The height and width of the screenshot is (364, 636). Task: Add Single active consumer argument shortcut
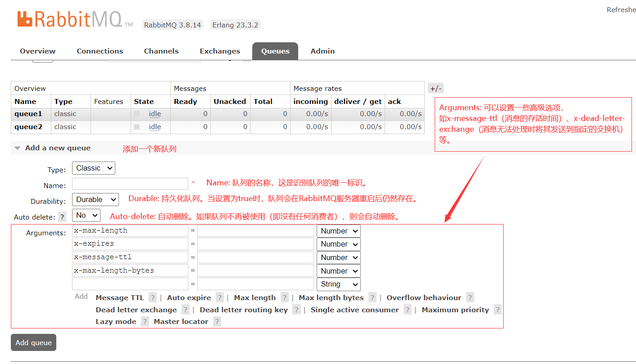355,310
